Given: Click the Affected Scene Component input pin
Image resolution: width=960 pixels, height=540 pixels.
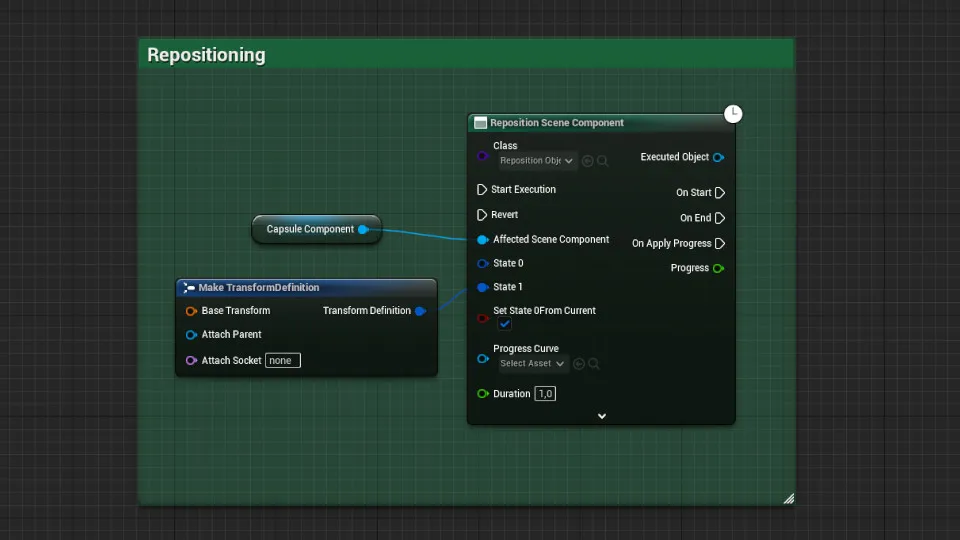Looking at the screenshot, I should 482,239.
